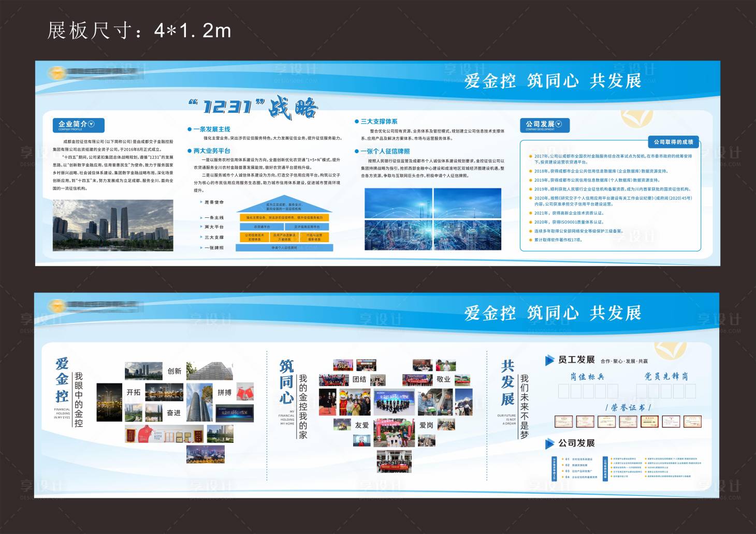The height and width of the screenshot is (534, 756).
Task: Click the blue bullet before 一张个人征信牌照
Action: click(357, 152)
